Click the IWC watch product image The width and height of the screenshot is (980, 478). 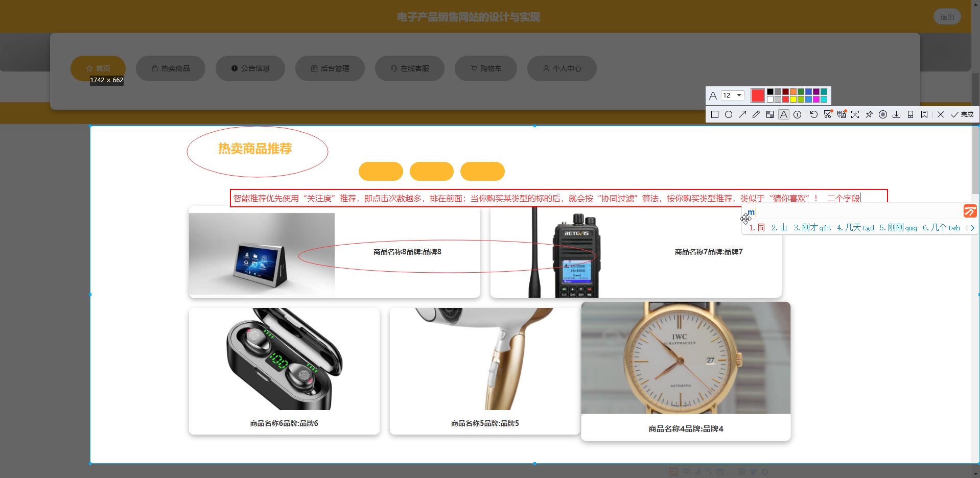pyautogui.click(x=686, y=358)
